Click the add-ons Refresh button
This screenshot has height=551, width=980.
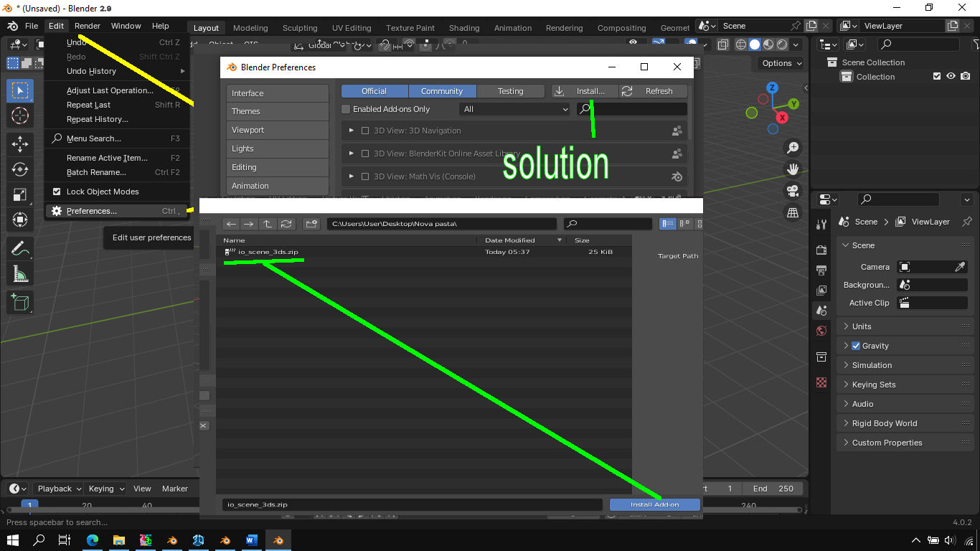coord(653,91)
